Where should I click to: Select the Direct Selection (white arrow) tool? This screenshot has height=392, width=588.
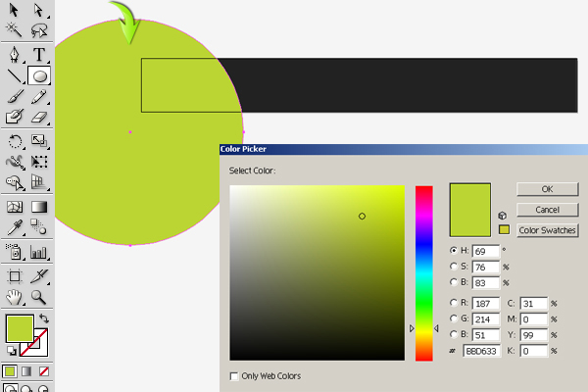[39, 10]
